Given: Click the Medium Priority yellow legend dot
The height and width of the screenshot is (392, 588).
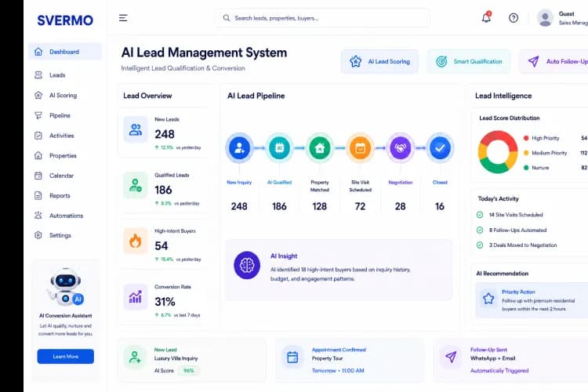Looking at the screenshot, I should (526, 153).
